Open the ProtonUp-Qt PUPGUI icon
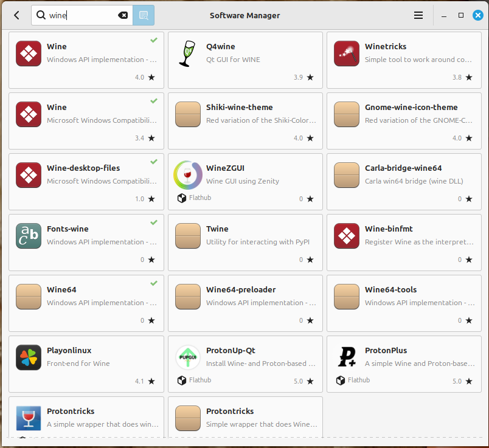Viewport: 489px width, 448px height. pyautogui.click(x=188, y=357)
